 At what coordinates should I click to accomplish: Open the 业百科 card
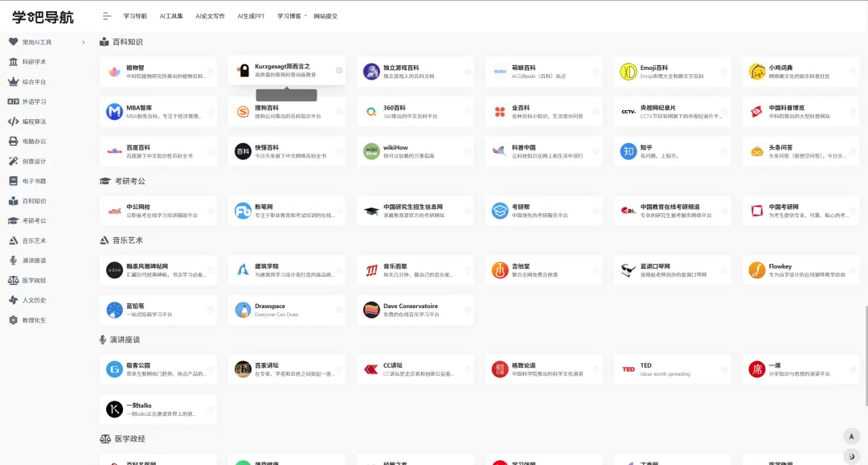pos(543,111)
